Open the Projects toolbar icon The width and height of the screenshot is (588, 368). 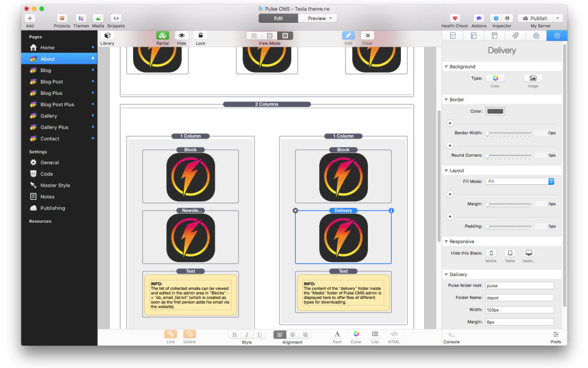62,18
